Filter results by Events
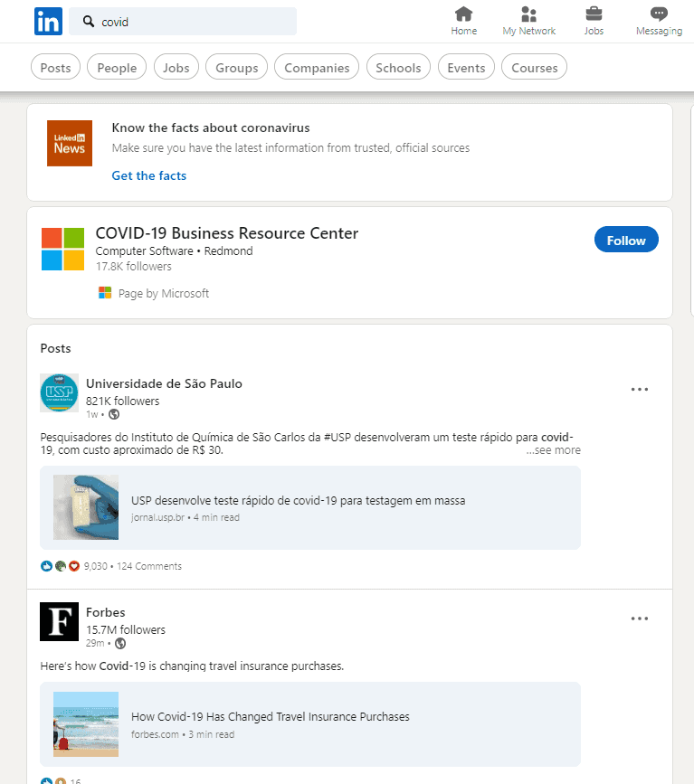The width and height of the screenshot is (694, 784). pos(466,67)
